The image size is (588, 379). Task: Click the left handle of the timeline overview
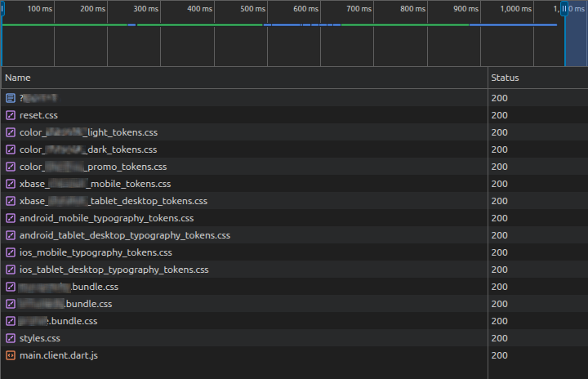(2, 9)
